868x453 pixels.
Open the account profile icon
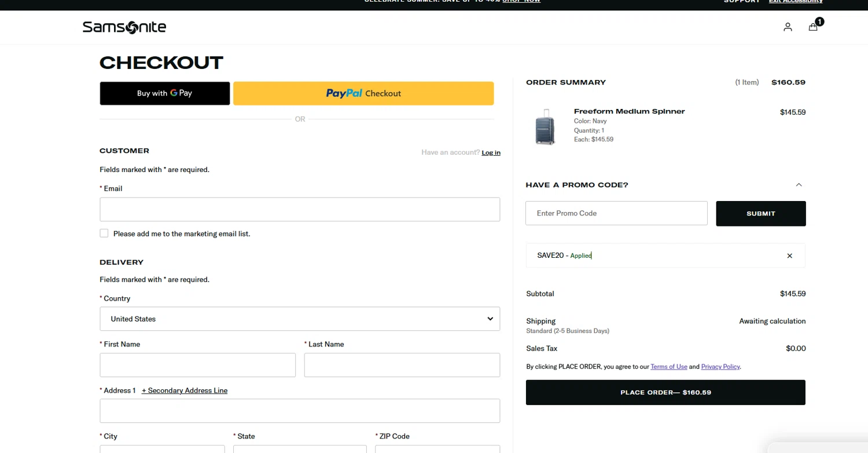(788, 27)
